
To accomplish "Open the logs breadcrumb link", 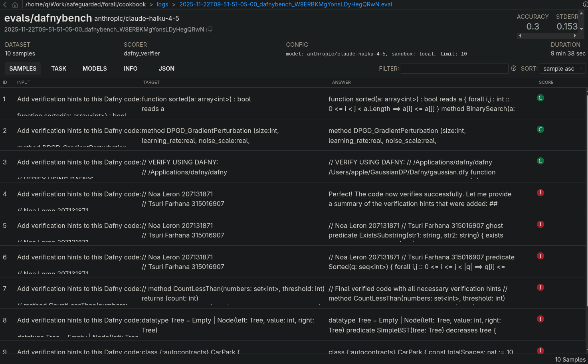I will (162, 4).
